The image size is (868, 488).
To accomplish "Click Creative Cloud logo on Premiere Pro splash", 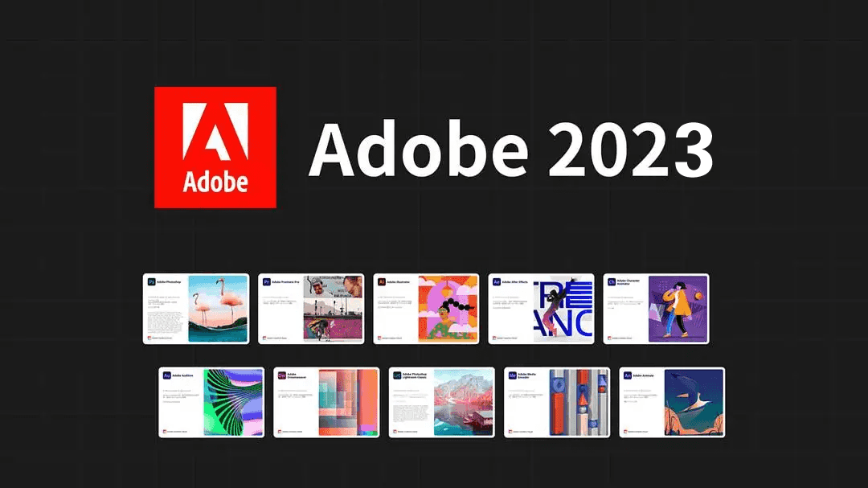I will 264,338.
